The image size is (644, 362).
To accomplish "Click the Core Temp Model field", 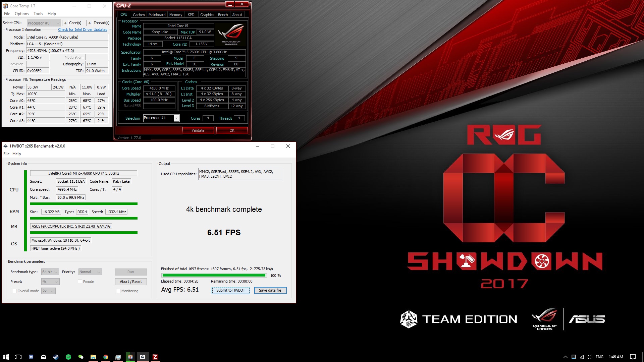I will pyautogui.click(x=67, y=37).
